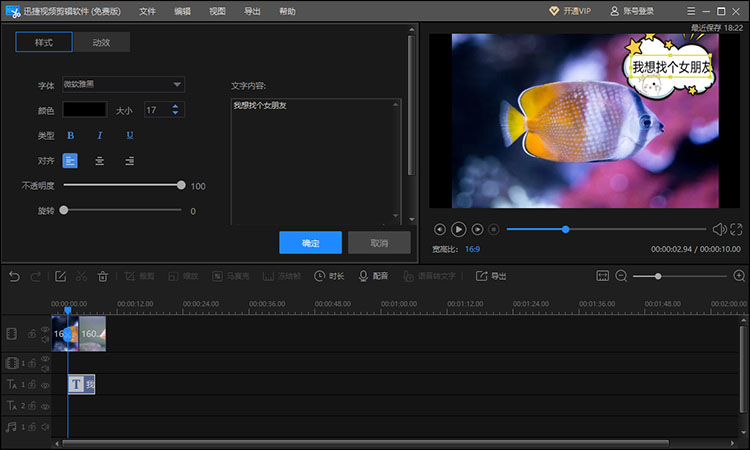Click the edit pencil icon in the timeline toolbar
Screen dimensions: 750x450
tap(60, 276)
